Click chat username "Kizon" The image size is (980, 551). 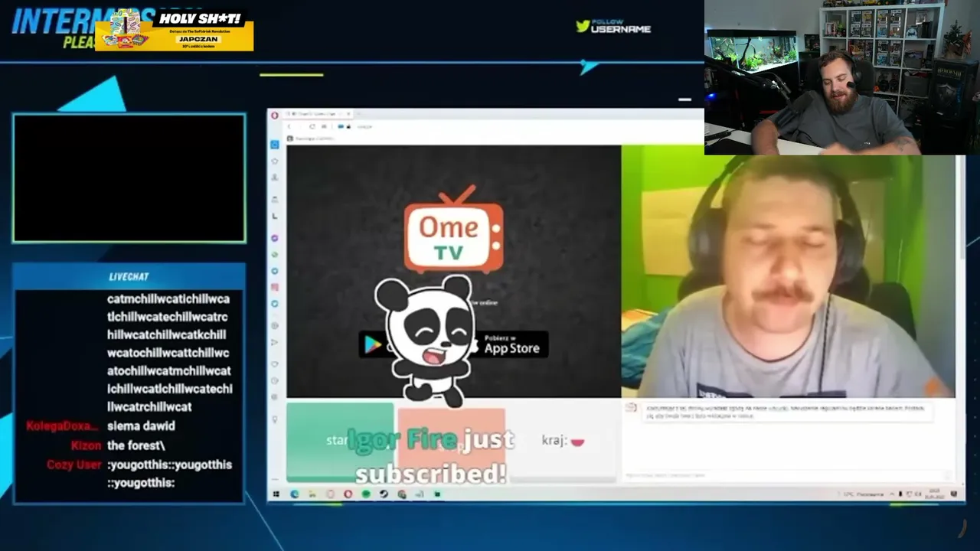point(86,445)
